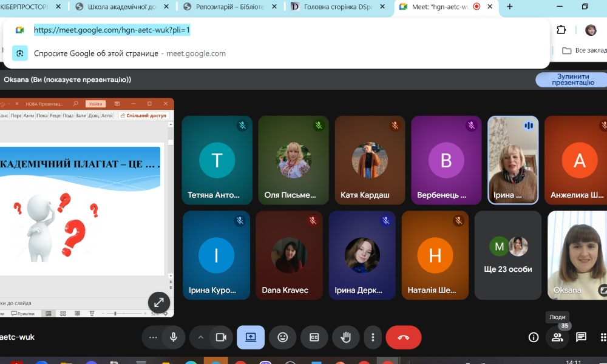Open the chat with everyone panel

[581, 337]
